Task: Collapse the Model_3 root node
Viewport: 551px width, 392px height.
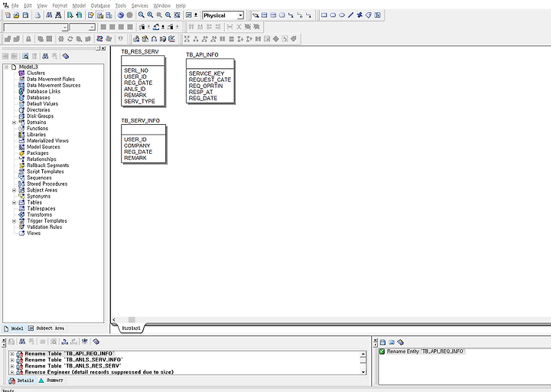Action: pos(6,67)
